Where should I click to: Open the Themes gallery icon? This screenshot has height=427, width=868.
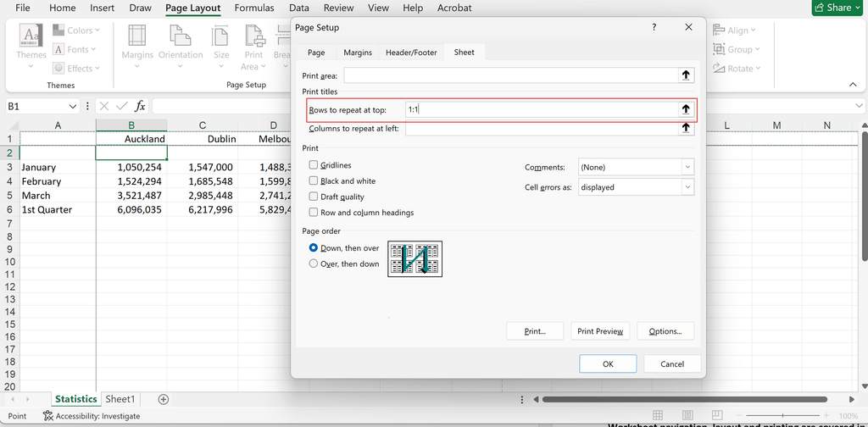pyautogui.click(x=31, y=36)
